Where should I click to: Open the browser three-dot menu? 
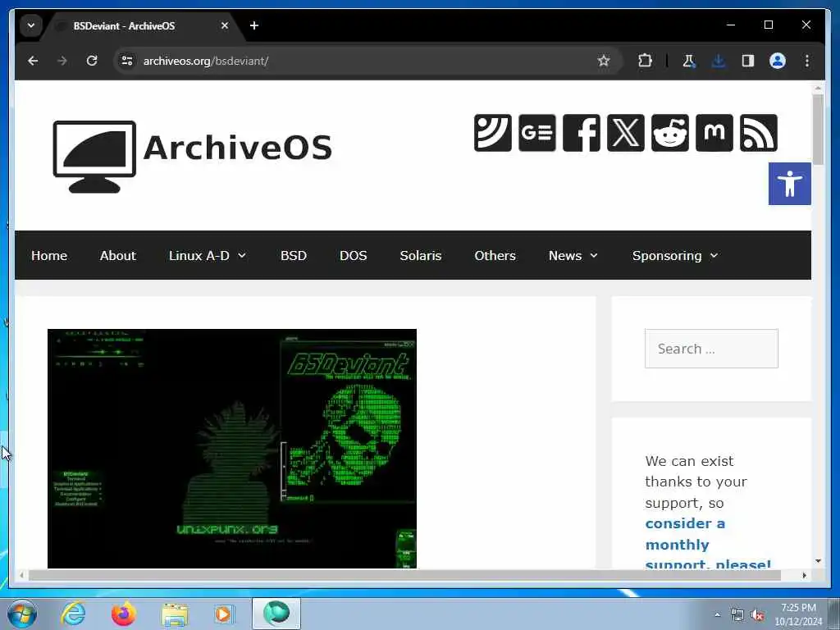[807, 61]
